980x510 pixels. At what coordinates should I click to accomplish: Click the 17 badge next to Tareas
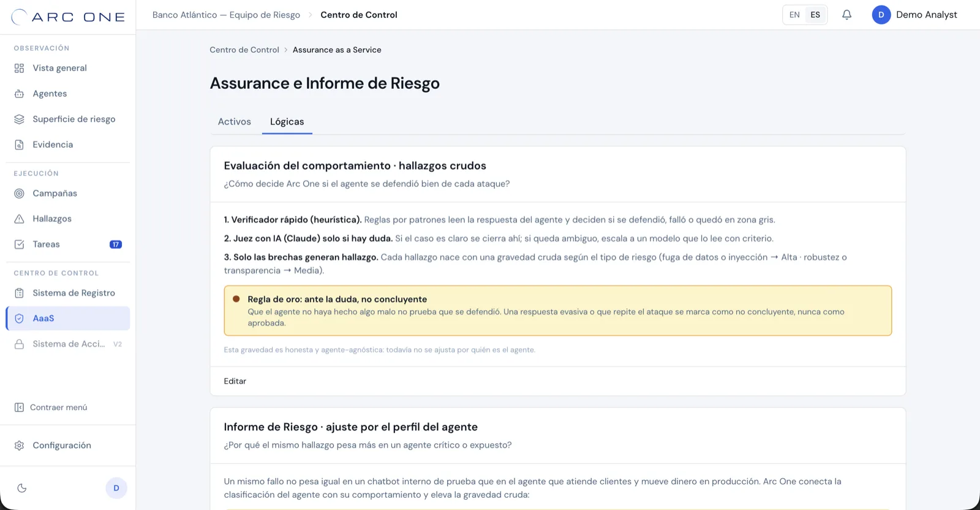[x=116, y=244]
